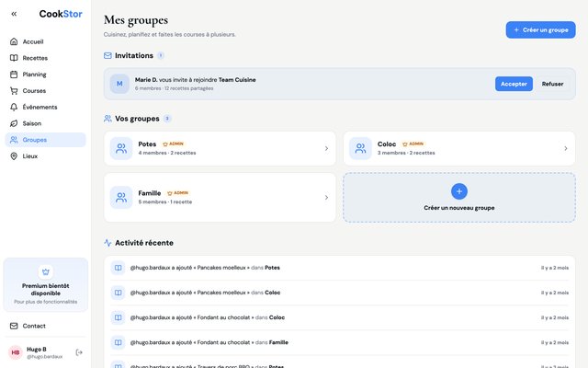Screen dimensions: 588x368
Task: Click the CookStor logo
Action: click(x=61, y=14)
